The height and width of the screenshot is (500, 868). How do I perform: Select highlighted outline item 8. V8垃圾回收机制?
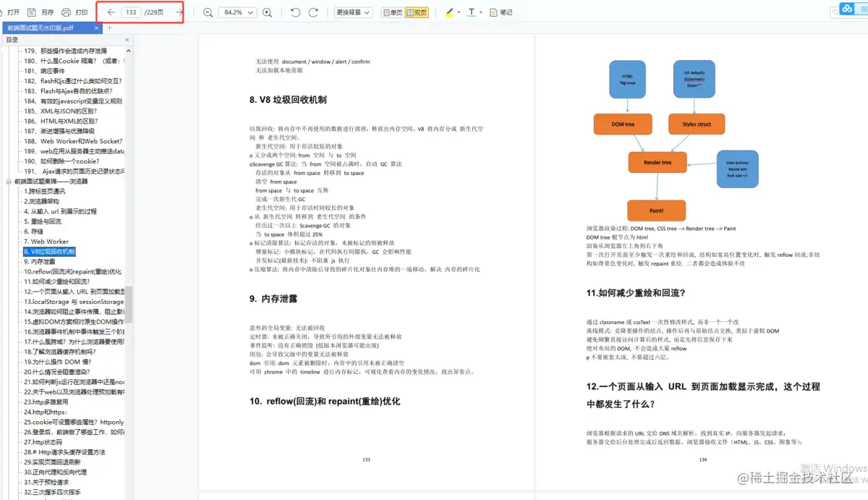49,251
